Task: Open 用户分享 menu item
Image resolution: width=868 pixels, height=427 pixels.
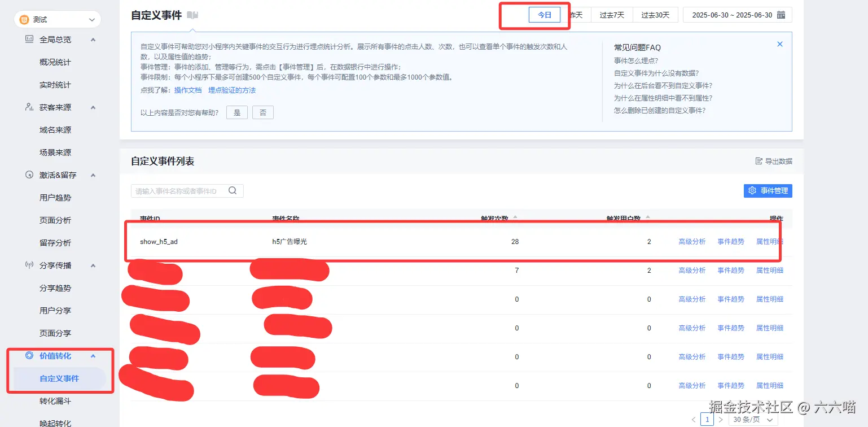Action: click(55, 311)
